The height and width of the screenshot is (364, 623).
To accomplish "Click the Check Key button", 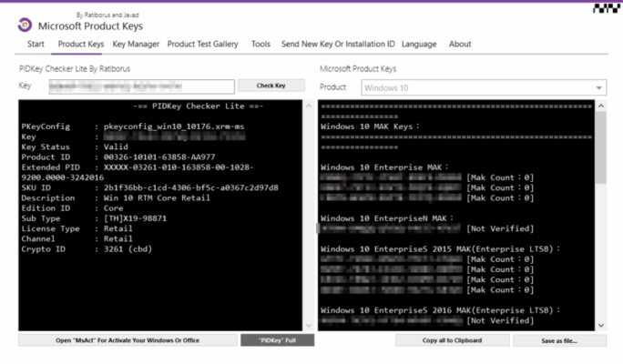I will coord(271,86).
